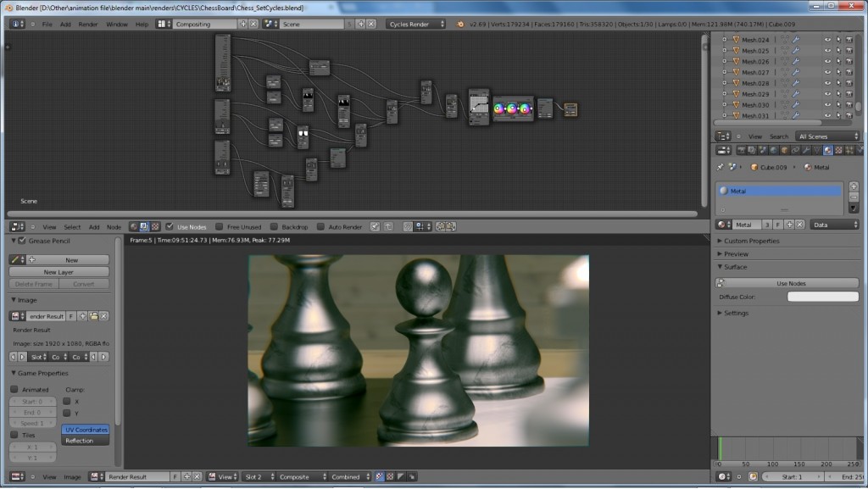Select the Material properties tab icon
868x489 pixels.
(x=827, y=151)
